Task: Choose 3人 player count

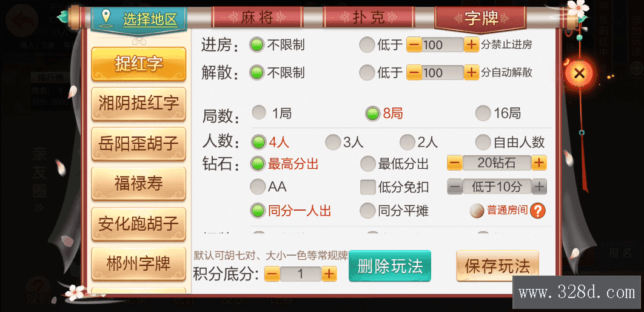Action: point(333,142)
